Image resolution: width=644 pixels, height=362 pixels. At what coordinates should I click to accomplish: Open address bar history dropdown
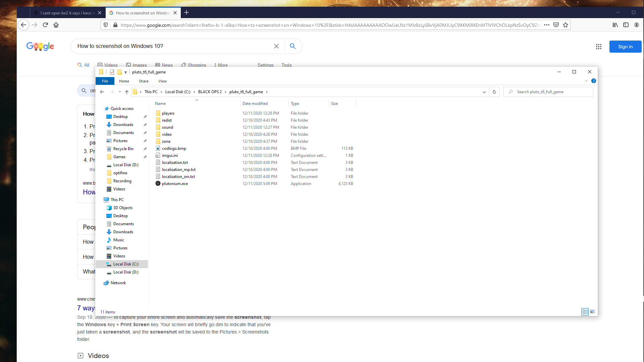[484, 92]
